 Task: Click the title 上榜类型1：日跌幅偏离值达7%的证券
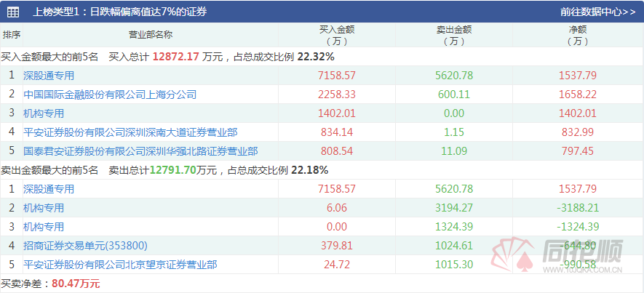coord(119,12)
